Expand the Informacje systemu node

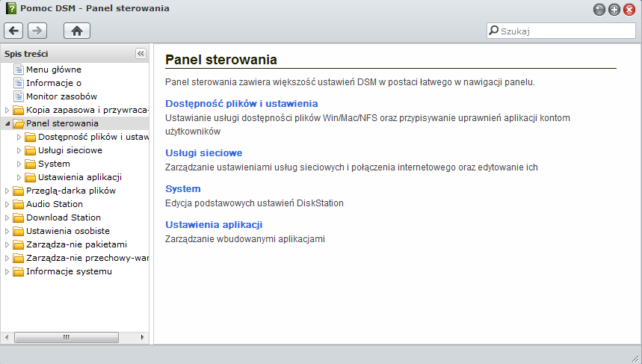coord(7,272)
